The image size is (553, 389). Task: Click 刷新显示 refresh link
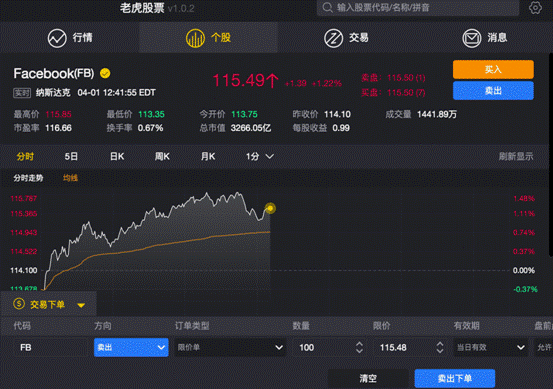click(x=516, y=157)
